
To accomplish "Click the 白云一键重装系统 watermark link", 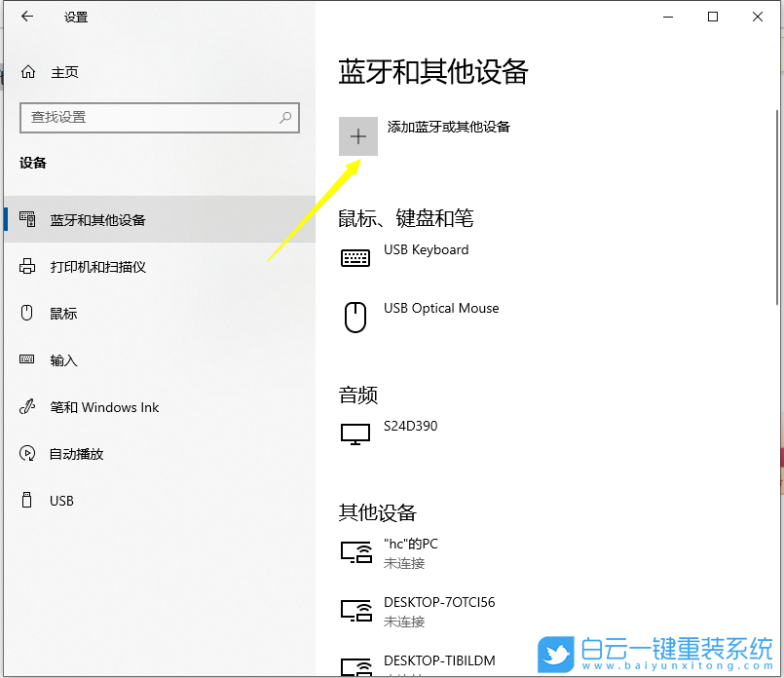I will pyautogui.click(x=643, y=654).
